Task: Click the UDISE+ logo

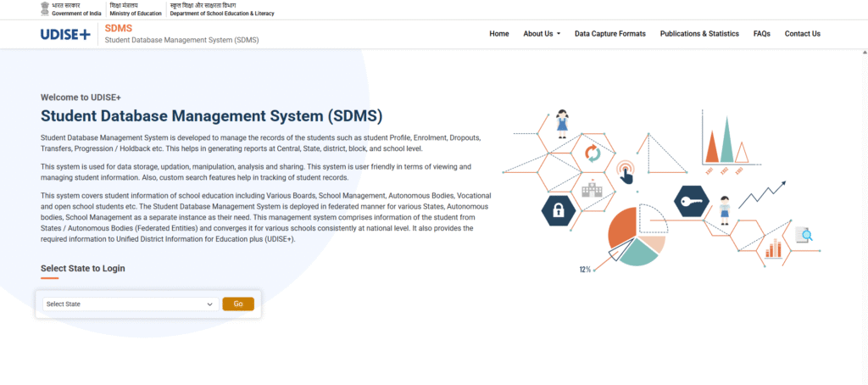Action: point(65,34)
